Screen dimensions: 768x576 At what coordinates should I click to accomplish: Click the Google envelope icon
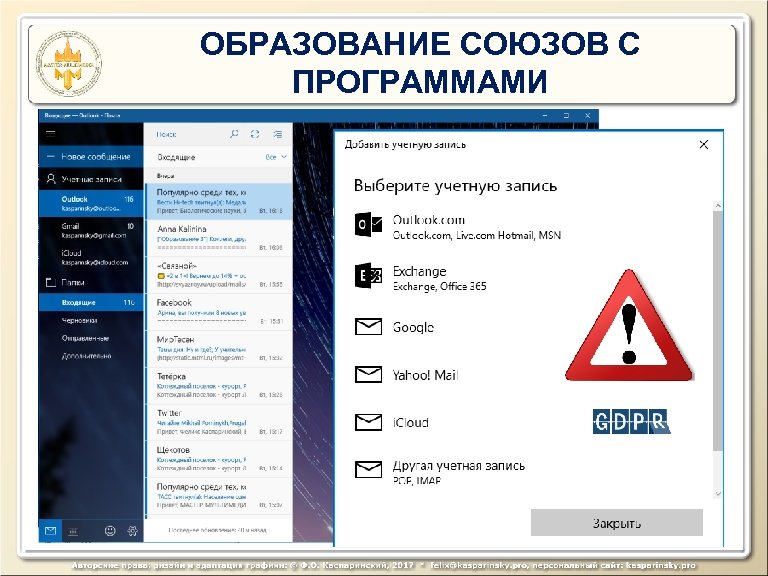368,327
